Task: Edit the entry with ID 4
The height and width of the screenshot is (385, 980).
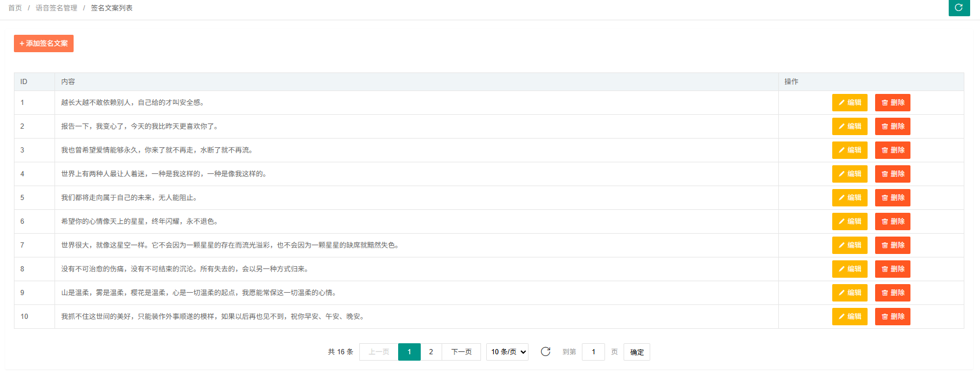Action: (849, 174)
